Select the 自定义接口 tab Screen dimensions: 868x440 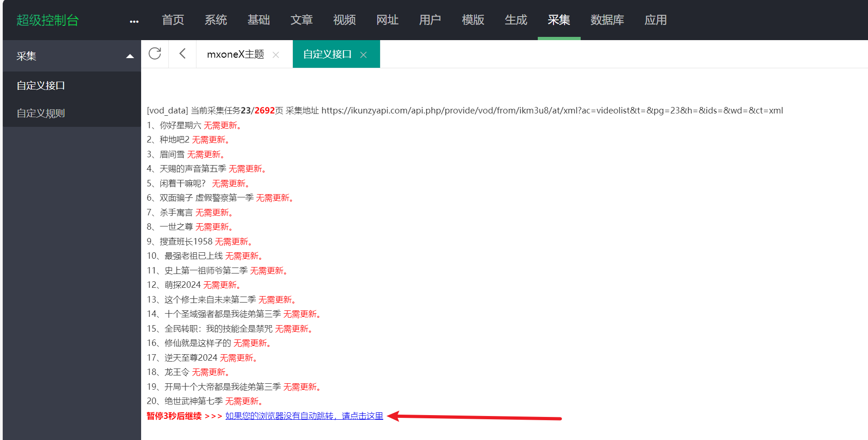tap(327, 54)
